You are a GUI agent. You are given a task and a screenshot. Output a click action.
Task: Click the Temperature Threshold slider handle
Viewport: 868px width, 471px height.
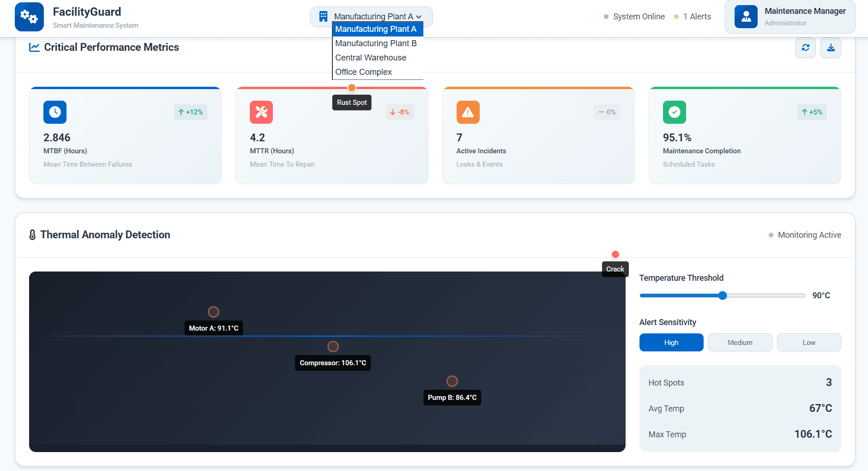pos(723,296)
